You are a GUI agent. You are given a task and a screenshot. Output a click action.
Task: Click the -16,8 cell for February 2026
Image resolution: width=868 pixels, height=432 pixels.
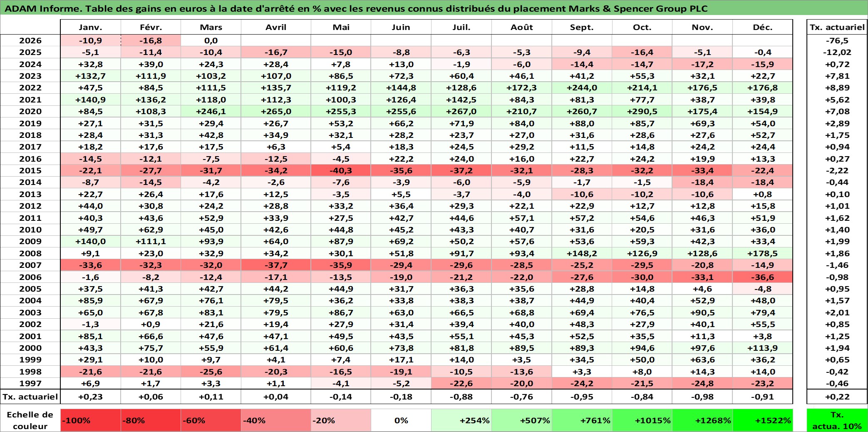coord(151,40)
